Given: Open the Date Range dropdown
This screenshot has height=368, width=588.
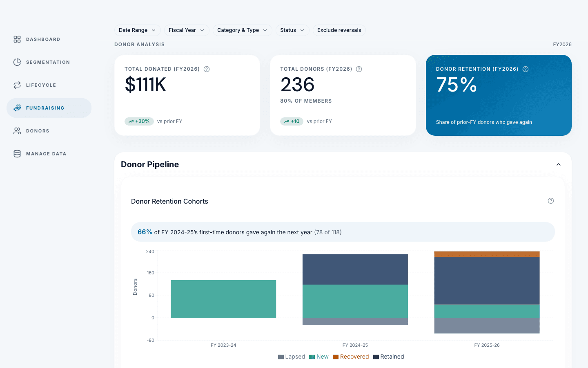Looking at the screenshot, I should click(x=137, y=30).
